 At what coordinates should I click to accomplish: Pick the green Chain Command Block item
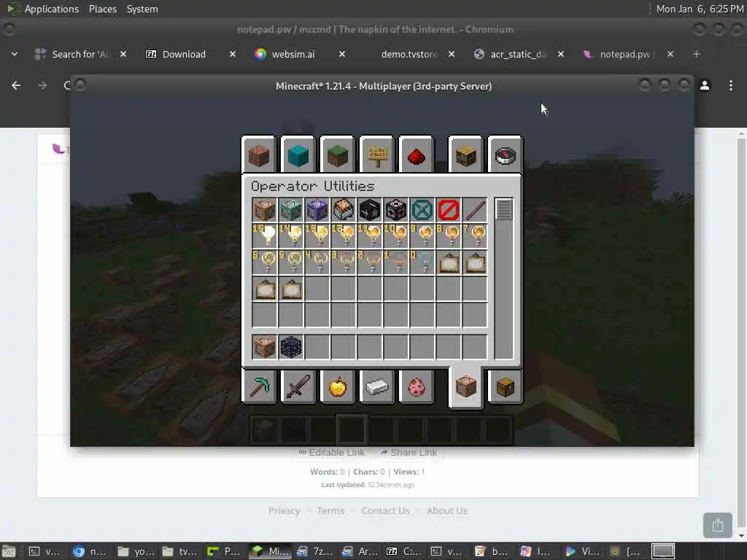pyautogui.click(x=290, y=210)
